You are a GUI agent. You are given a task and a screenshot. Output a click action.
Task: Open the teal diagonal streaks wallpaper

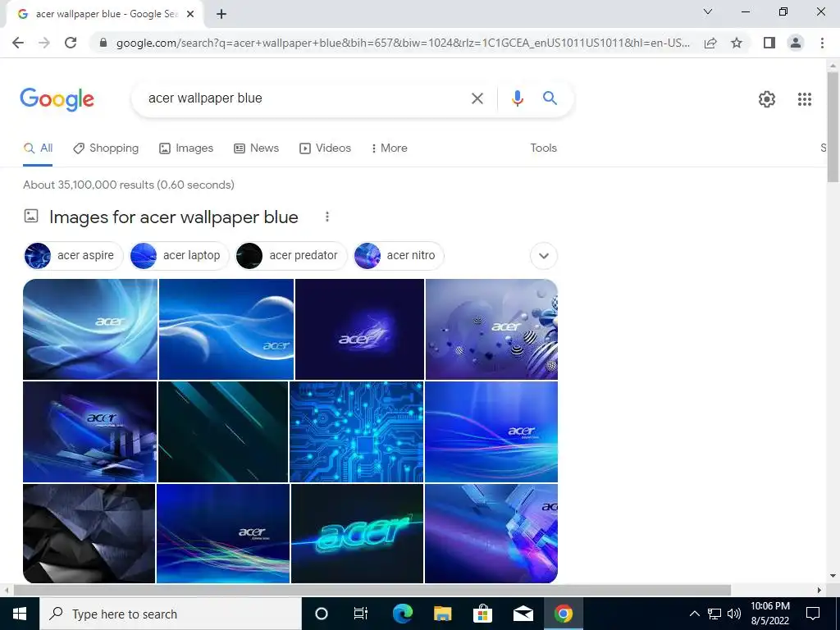click(223, 431)
